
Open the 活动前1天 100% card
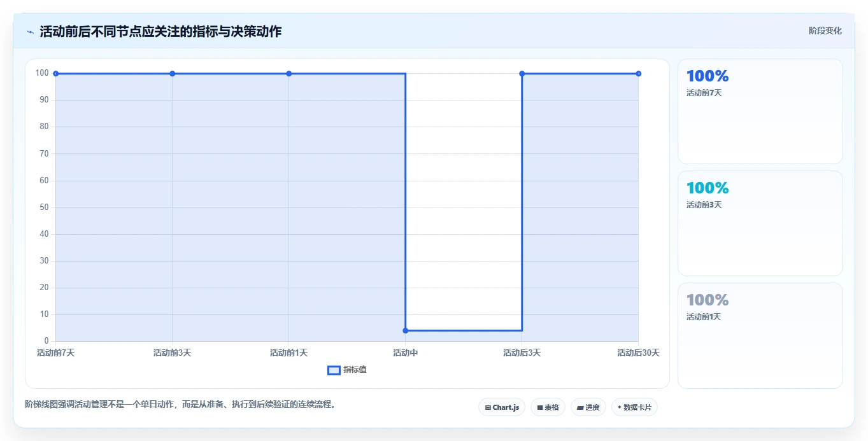click(760, 335)
